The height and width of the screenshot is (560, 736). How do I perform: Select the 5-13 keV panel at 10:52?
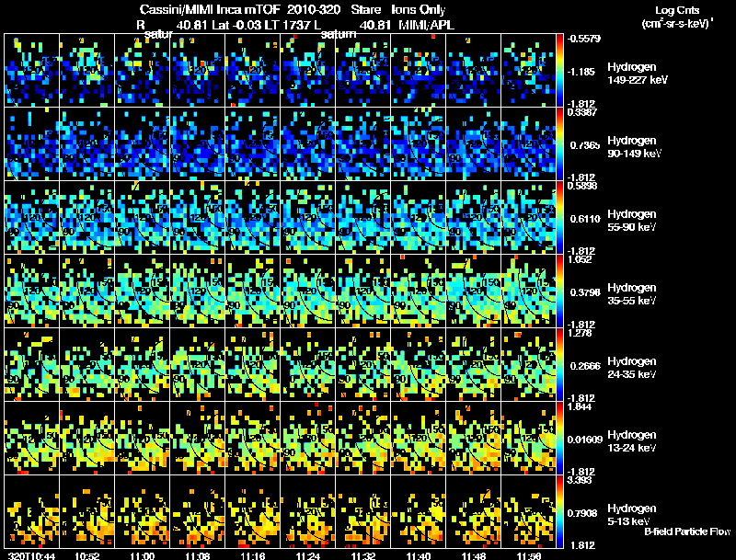(x=86, y=512)
